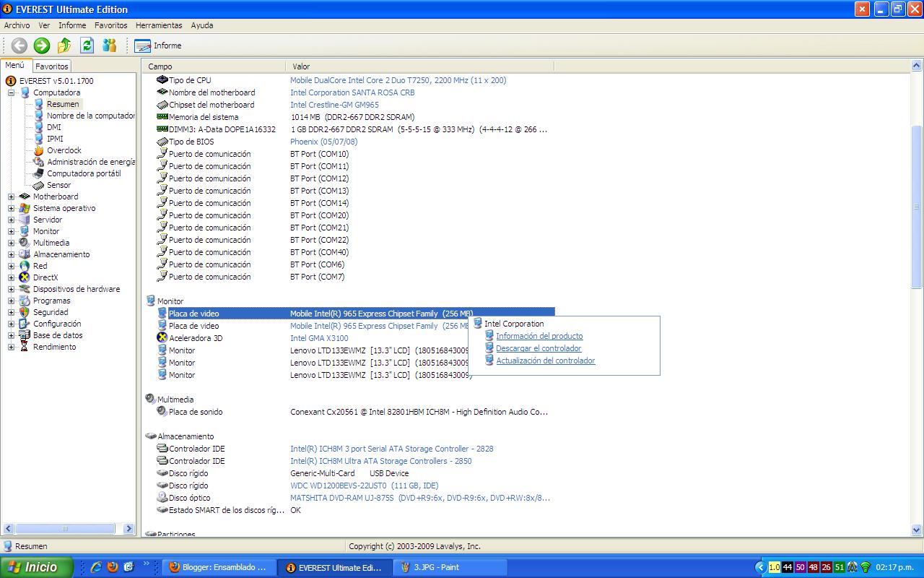The image size is (924, 578).
Task: Click the Multimedia icon in tree
Action: pyautogui.click(x=25, y=243)
